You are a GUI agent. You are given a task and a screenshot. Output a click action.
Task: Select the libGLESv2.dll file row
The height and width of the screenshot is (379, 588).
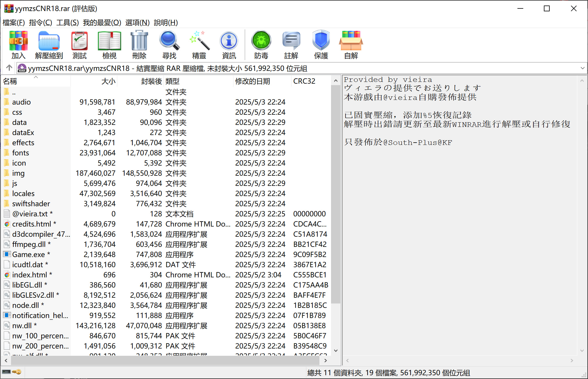(166, 295)
